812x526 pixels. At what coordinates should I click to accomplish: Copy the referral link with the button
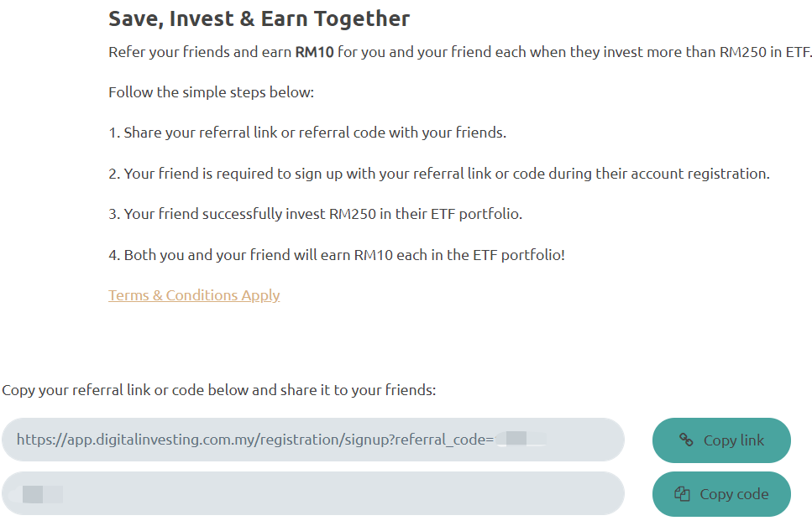[x=721, y=440]
